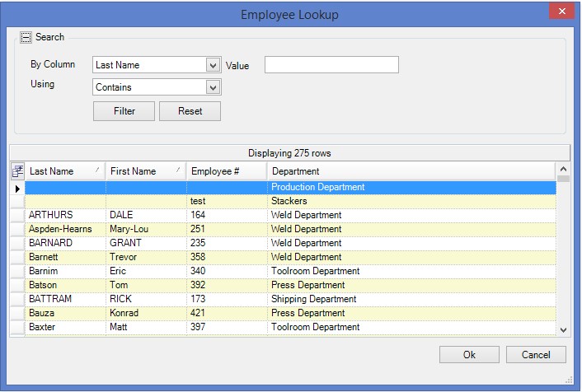Click the Ok button
582x392 pixels.
(x=469, y=355)
